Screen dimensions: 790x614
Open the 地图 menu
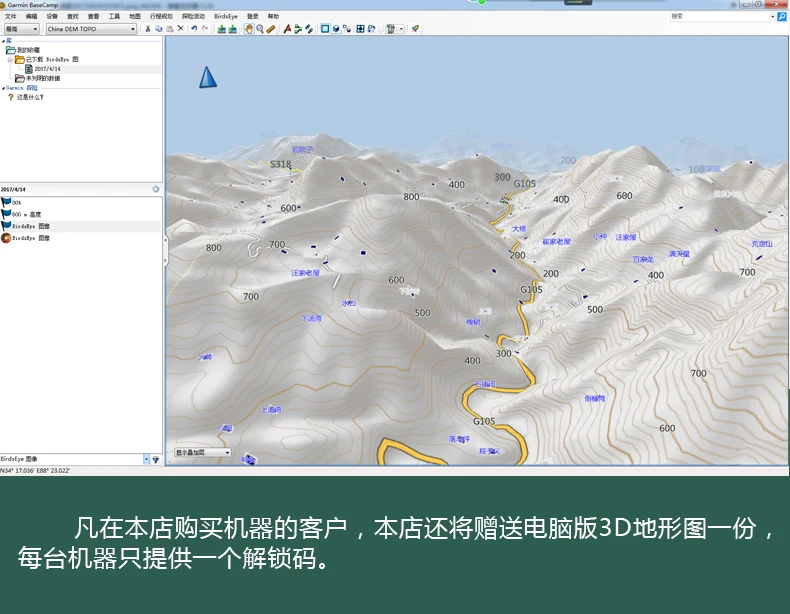(x=135, y=17)
